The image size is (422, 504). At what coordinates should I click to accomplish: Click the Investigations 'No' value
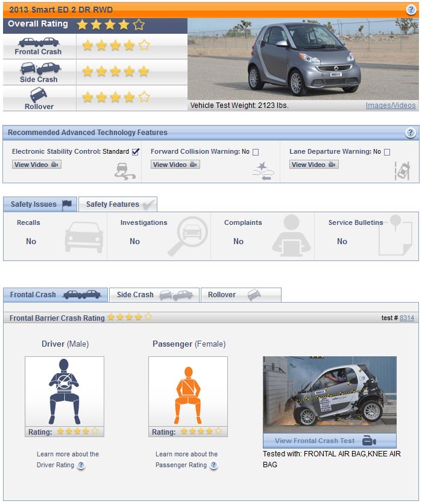tap(134, 241)
